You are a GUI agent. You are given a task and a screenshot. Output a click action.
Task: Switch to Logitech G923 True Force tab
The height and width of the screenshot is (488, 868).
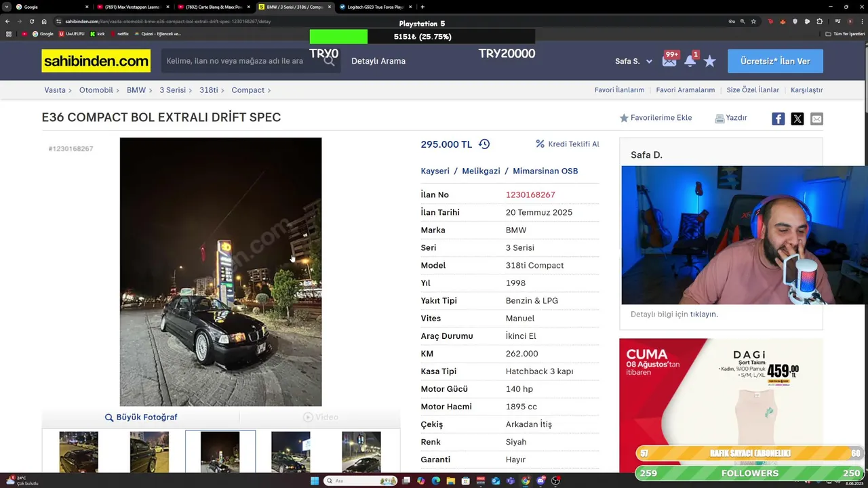[375, 7]
